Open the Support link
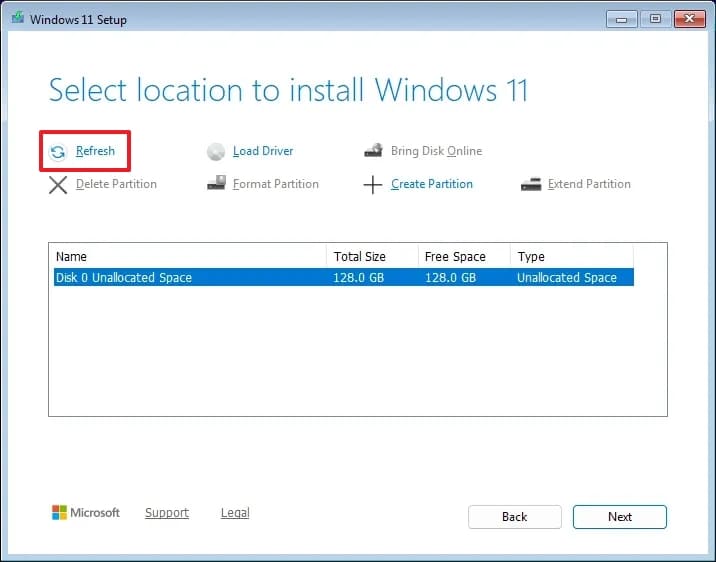This screenshot has height=562, width=716. (x=167, y=513)
